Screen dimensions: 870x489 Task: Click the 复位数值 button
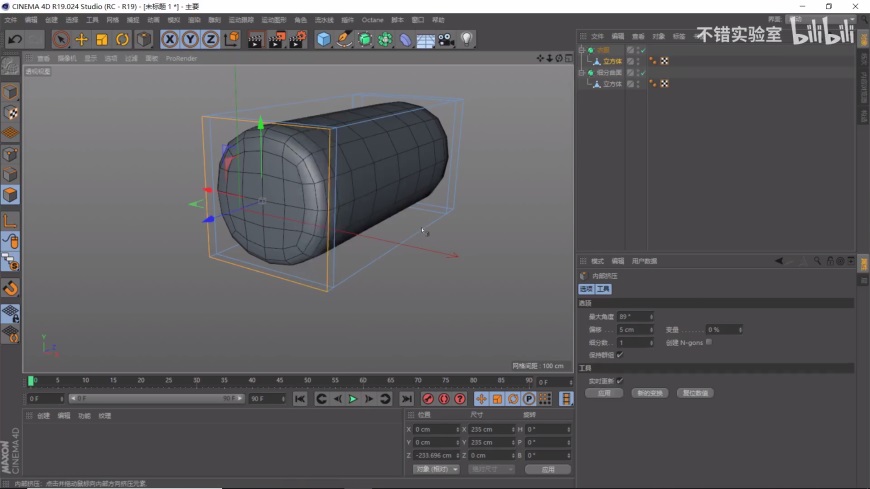coord(695,393)
